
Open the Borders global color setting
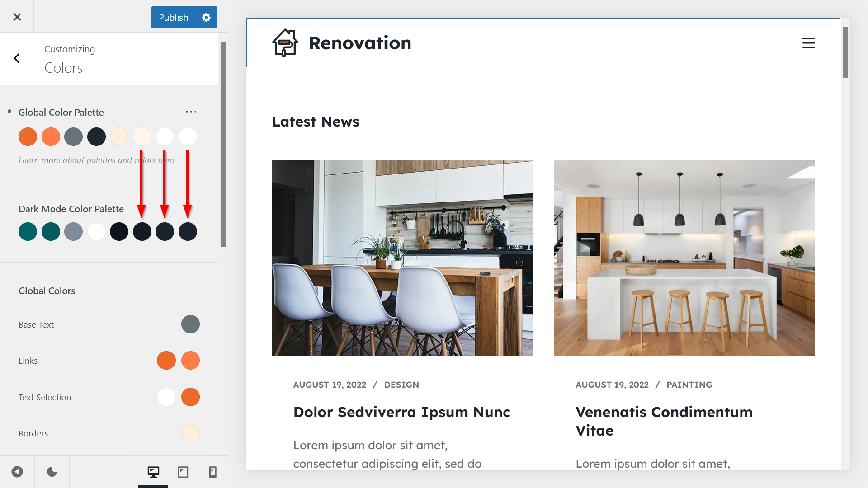(x=190, y=432)
